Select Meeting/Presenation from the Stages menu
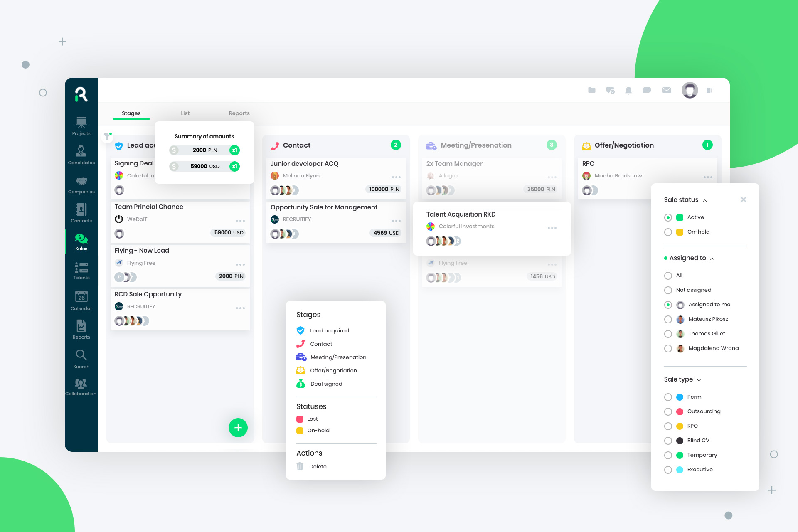 coord(338,357)
